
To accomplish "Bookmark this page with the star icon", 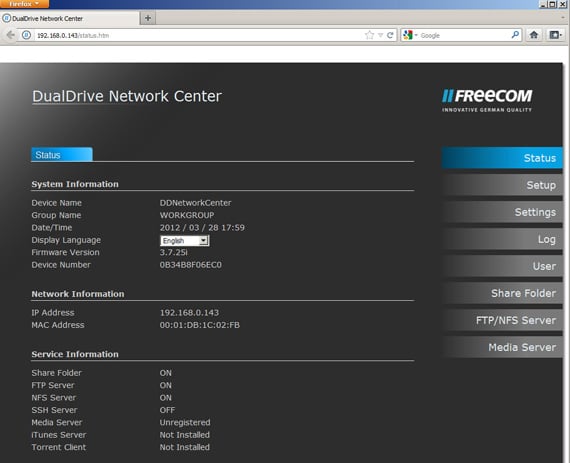I will 369,35.
